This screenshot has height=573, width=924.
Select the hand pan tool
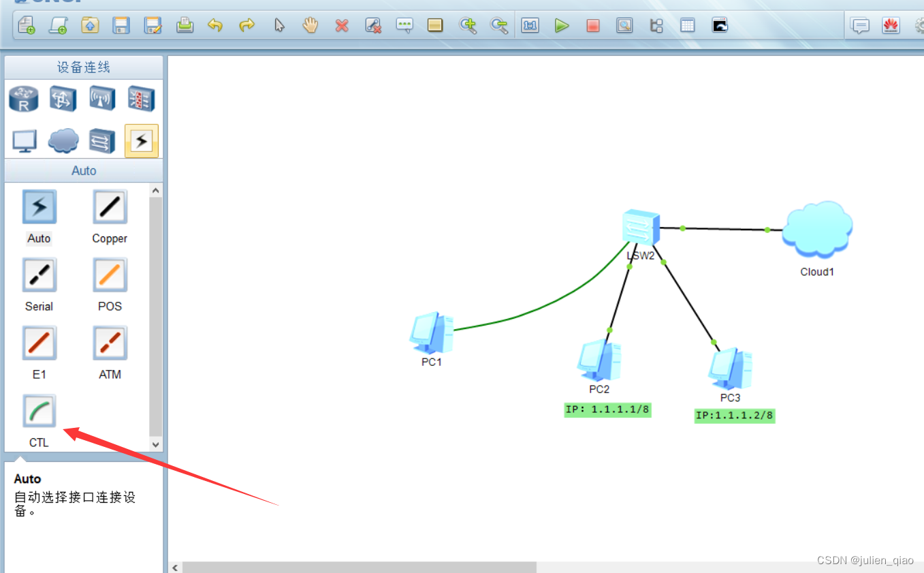point(310,26)
